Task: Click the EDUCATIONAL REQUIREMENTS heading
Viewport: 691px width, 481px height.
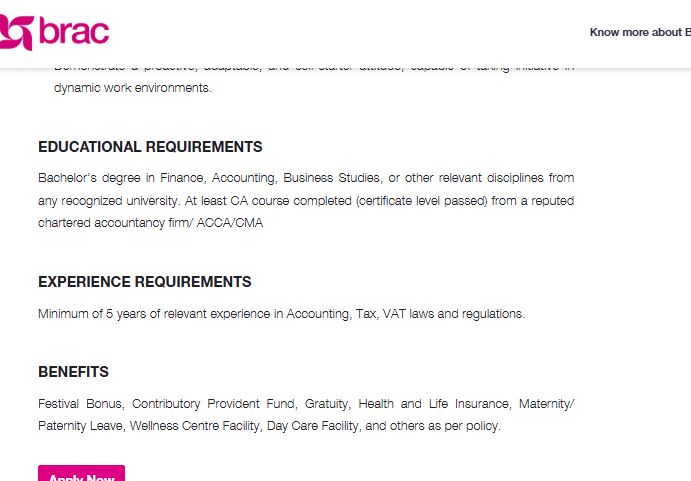Action: point(150,147)
